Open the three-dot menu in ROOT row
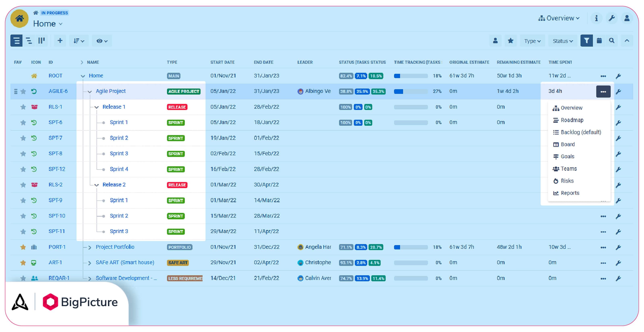 pos(603,76)
